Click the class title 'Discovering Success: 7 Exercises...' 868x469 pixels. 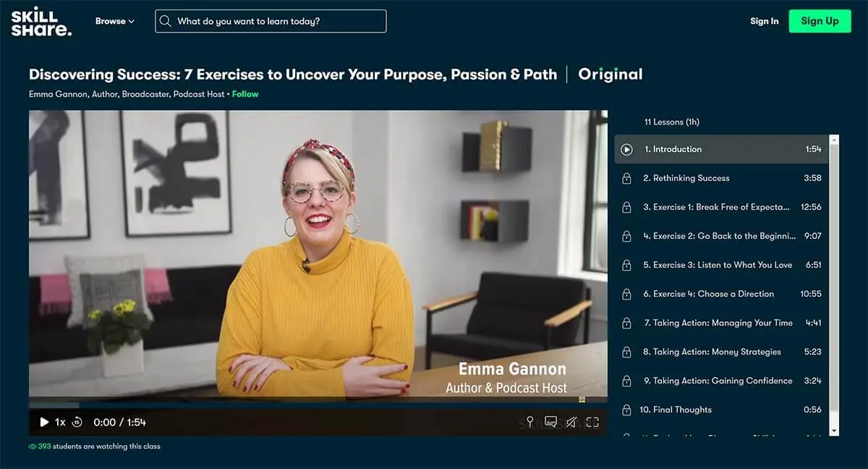(293, 74)
